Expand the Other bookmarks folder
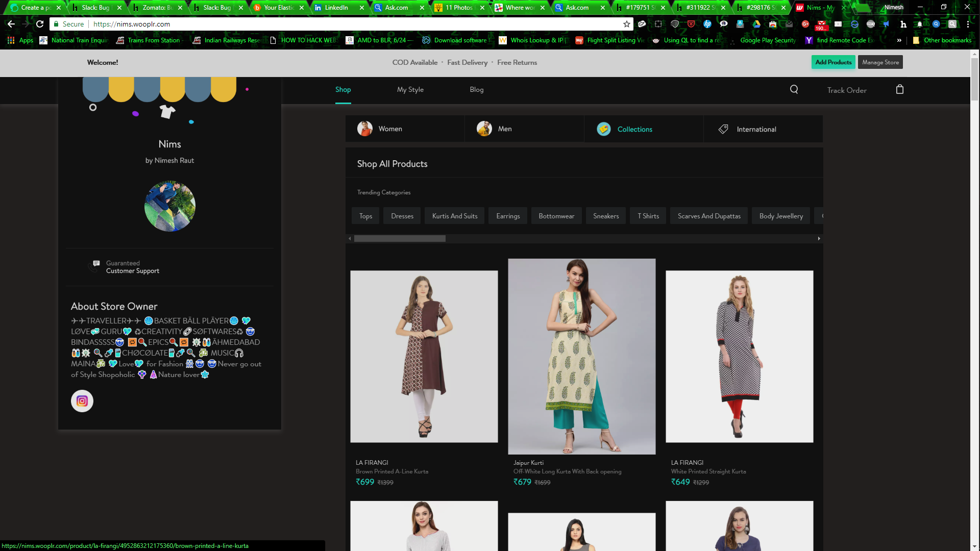980x551 pixels. (942, 40)
